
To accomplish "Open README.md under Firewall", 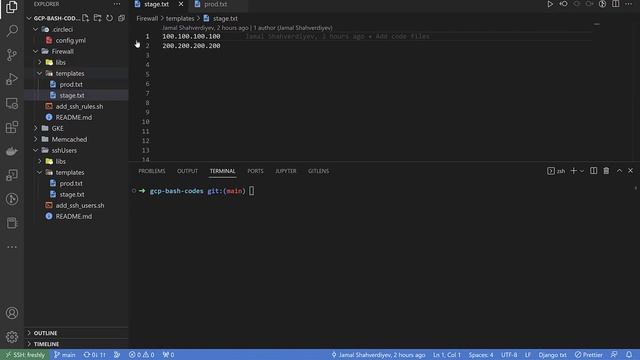I will coord(73,117).
